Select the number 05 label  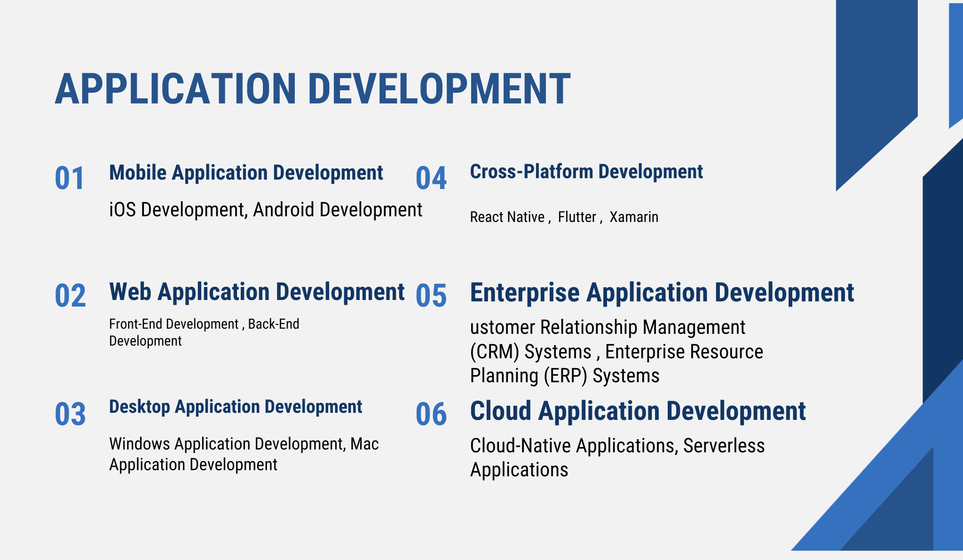[x=431, y=296]
